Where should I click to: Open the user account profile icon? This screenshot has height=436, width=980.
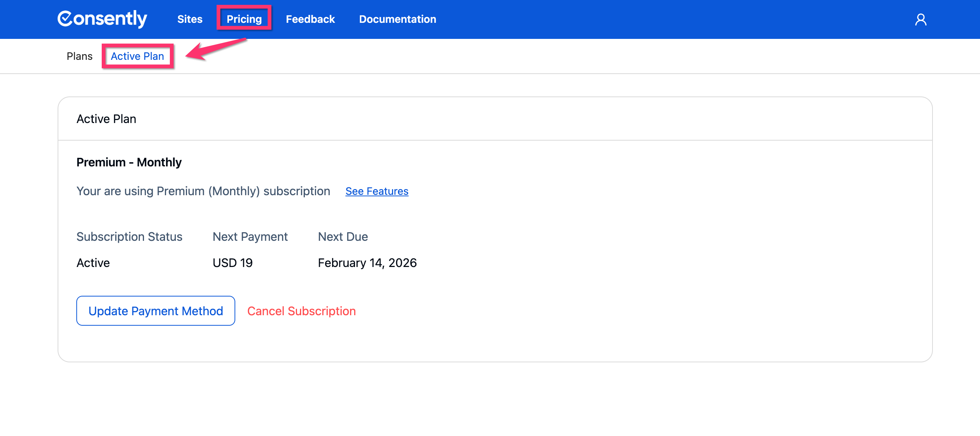(920, 19)
